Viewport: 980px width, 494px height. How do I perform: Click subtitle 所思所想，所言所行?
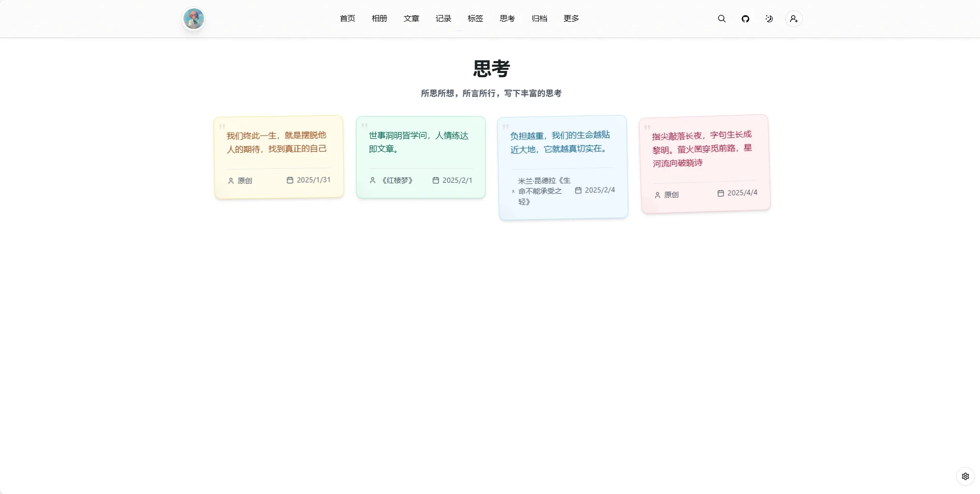pos(491,93)
